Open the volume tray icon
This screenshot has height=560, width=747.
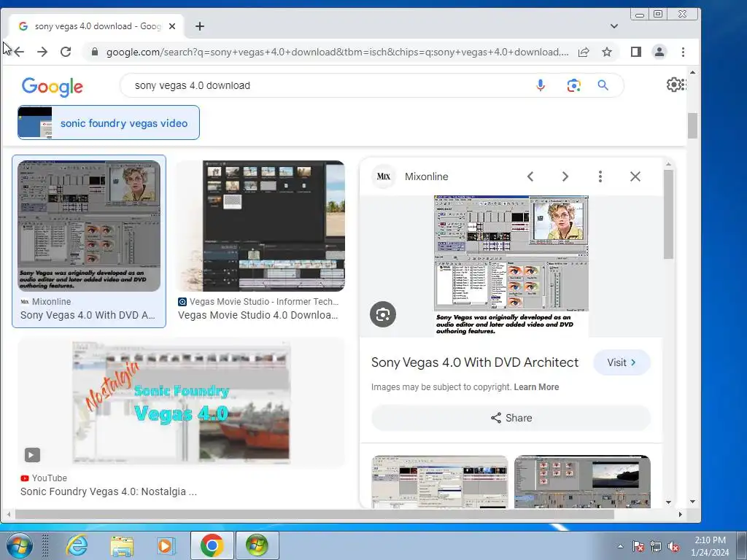[673, 546]
